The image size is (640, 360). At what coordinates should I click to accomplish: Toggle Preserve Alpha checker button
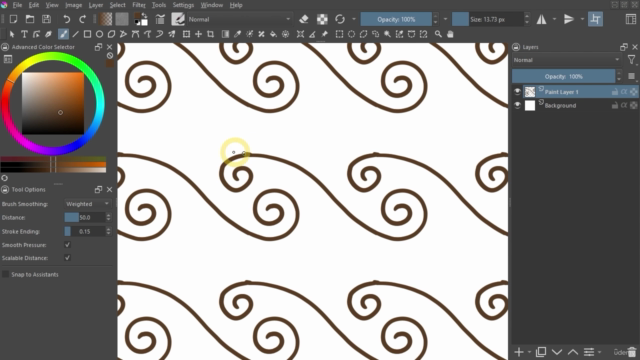pos(322,19)
